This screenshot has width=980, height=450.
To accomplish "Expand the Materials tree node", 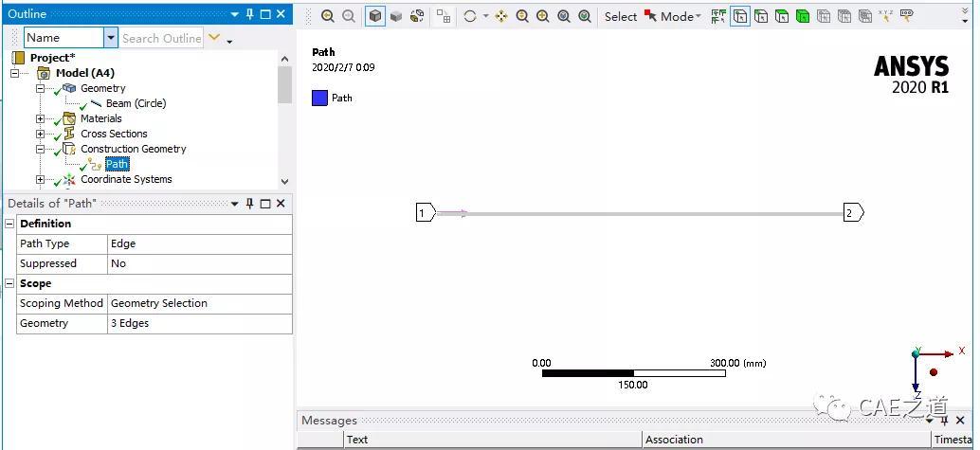I will [x=41, y=118].
